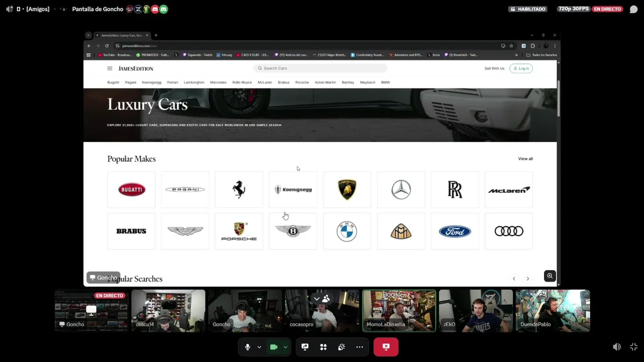Select zEKO participant video tile

pyautogui.click(x=476, y=311)
